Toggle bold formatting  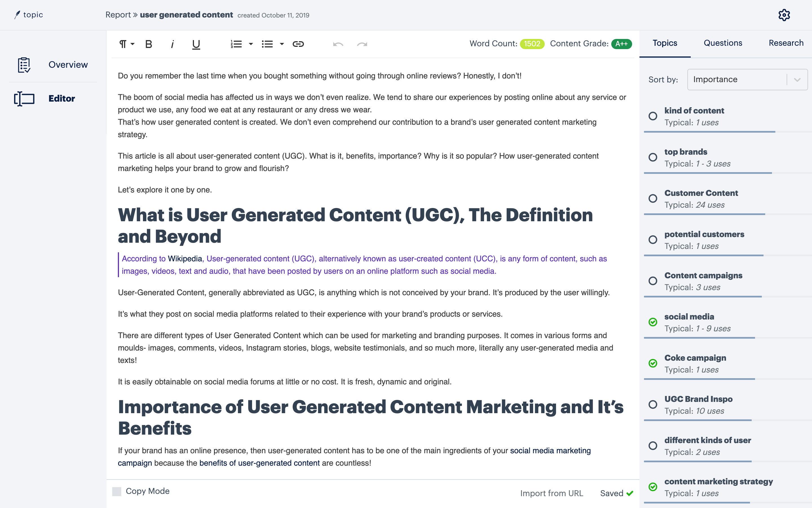coord(149,44)
